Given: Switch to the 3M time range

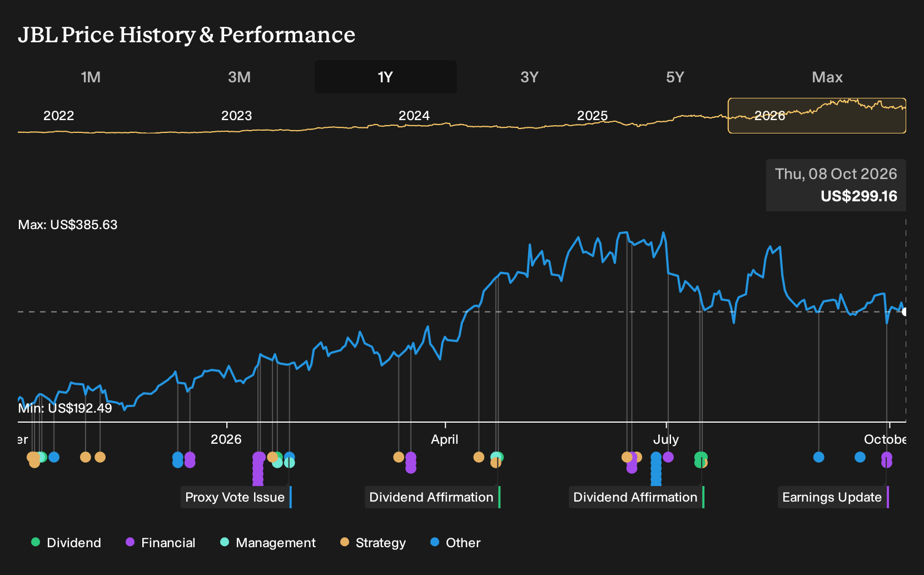Looking at the screenshot, I should [239, 77].
